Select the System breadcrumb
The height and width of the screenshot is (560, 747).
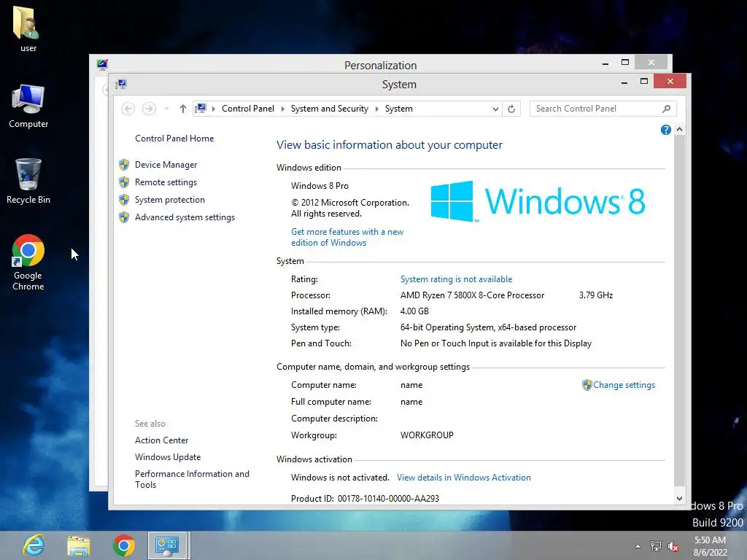point(399,109)
